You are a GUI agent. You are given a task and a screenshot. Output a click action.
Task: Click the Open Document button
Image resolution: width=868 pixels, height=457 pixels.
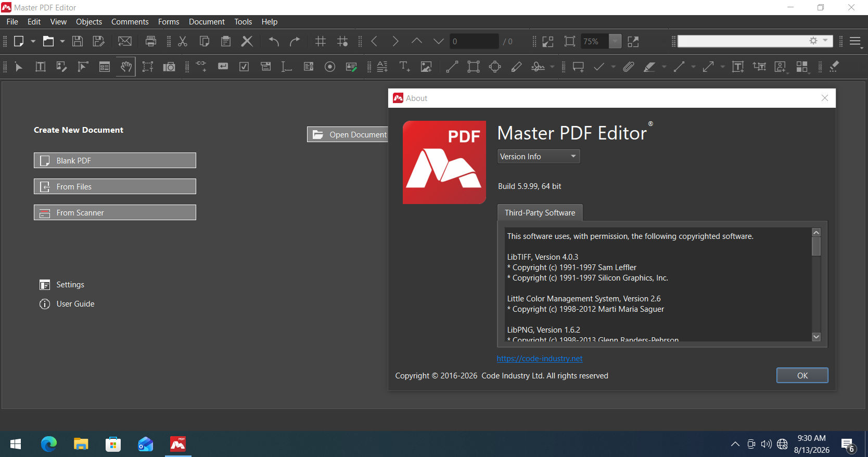pyautogui.click(x=348, y=134)
